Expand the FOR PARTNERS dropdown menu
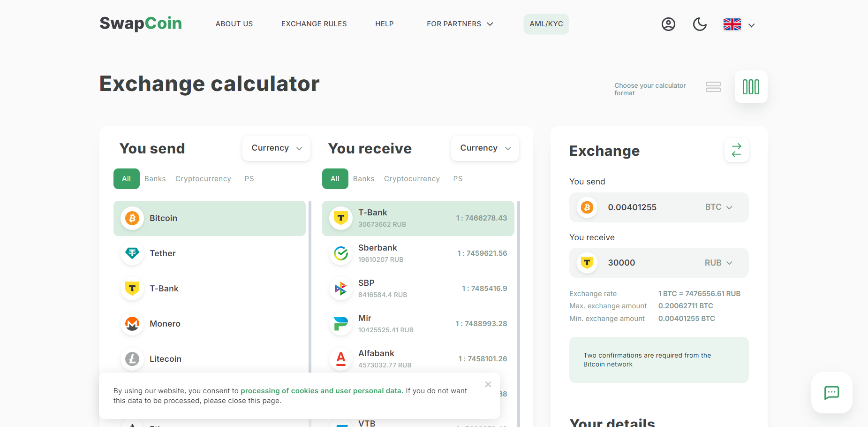This screenshot has width=868, height=427. click(460, 24)
